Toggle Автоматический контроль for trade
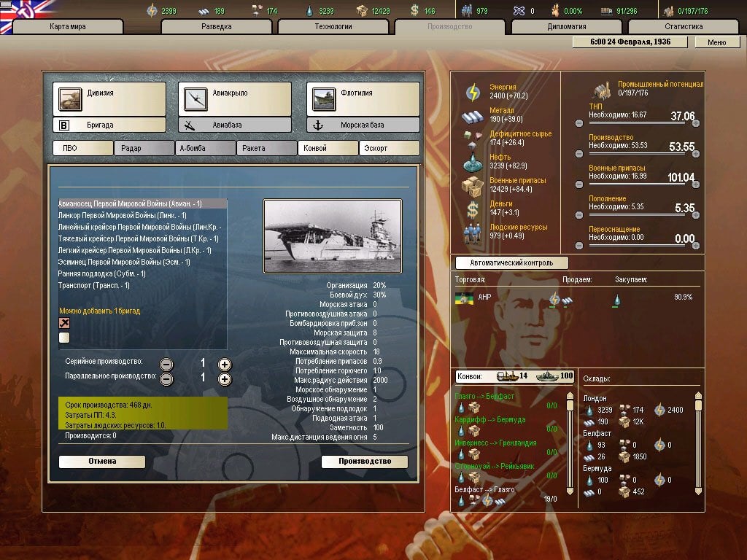This screenshot has width=747, height=560. [511, 263]
